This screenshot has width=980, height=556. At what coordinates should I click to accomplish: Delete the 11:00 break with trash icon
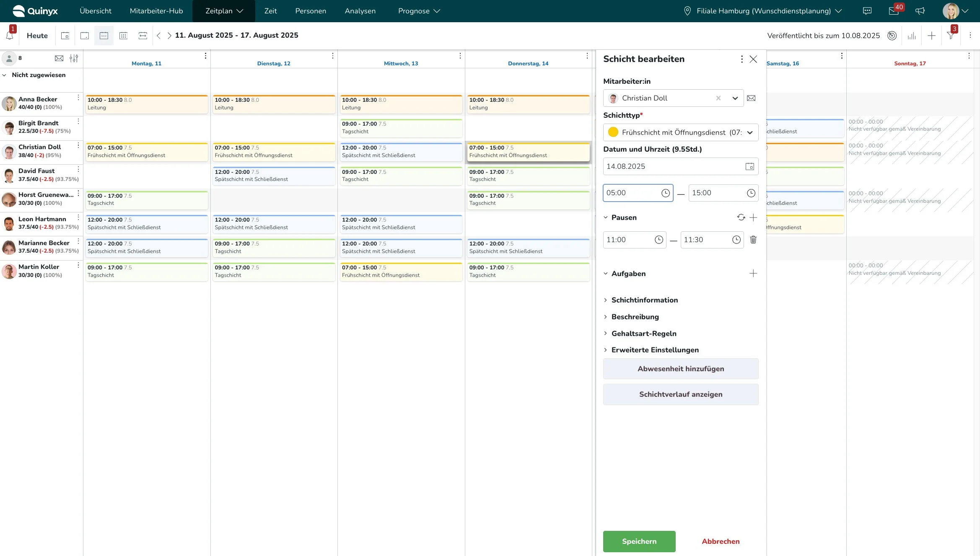point(753,240)
